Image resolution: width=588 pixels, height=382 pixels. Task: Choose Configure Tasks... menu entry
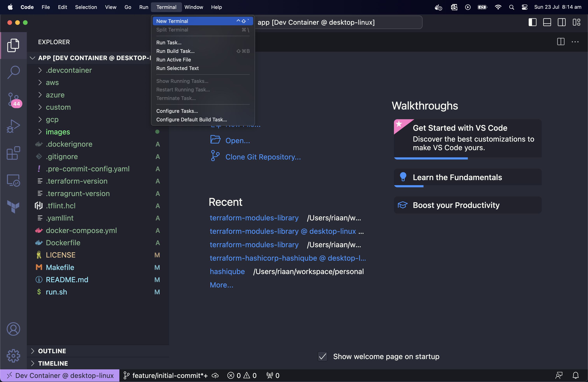click(x=203, y=111)
